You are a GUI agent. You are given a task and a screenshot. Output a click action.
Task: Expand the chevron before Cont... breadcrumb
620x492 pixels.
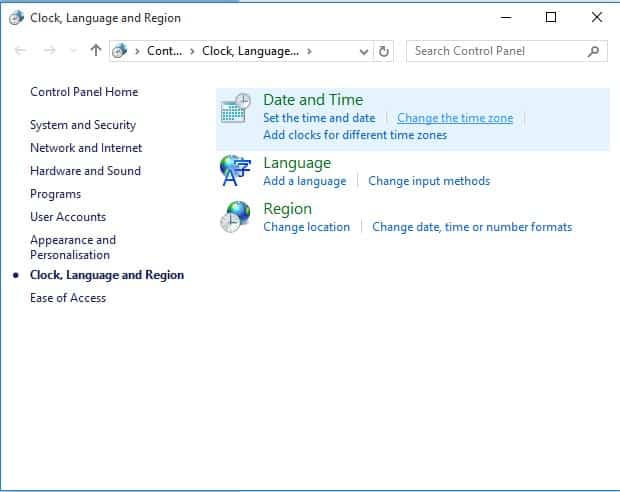coord(137,51)
